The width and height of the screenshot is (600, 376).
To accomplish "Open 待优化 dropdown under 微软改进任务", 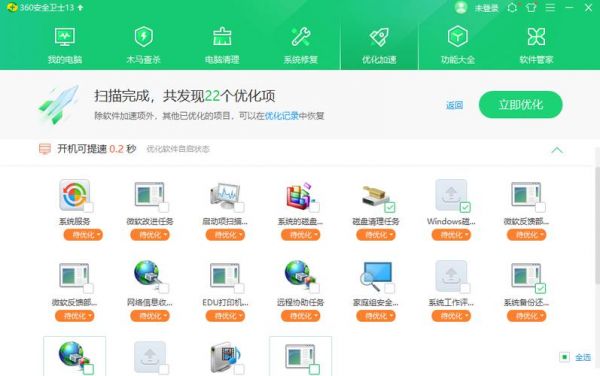I will pos(150,235).
